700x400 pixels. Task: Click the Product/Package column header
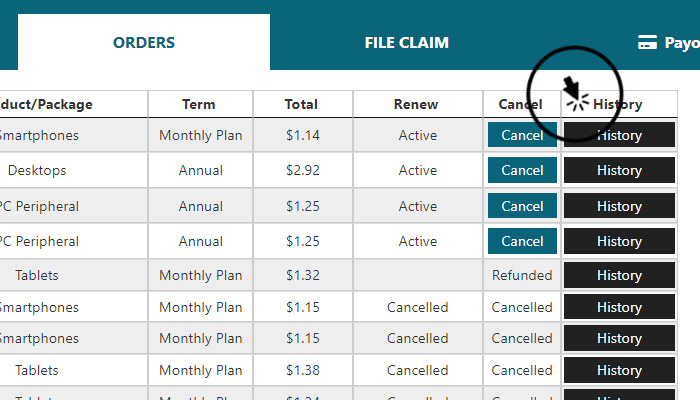tap(46, 104)
